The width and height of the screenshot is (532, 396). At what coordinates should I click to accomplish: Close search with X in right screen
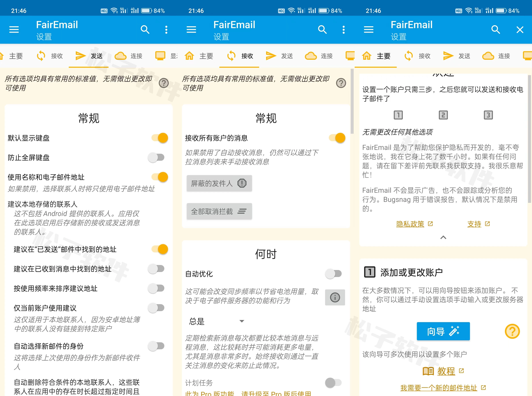point(520,29)
